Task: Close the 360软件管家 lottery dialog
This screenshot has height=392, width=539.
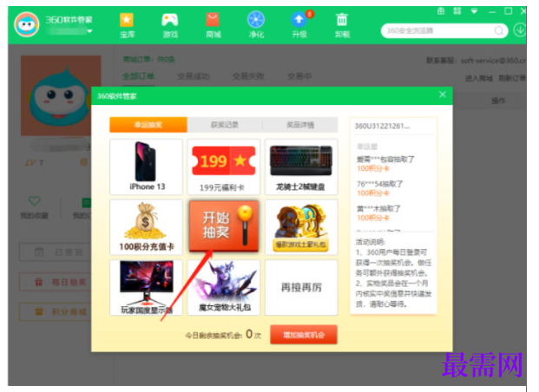Action: tap(443, 95)
